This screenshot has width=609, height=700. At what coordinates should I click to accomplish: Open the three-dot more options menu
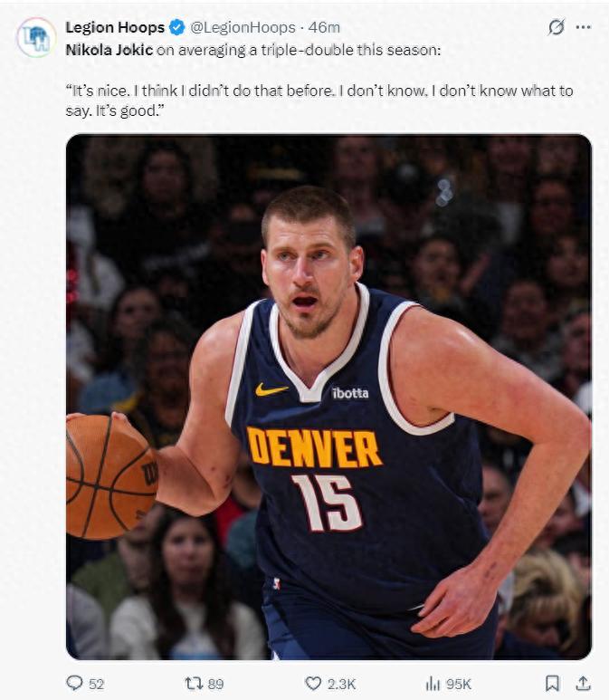pyautogui.click(x=583, y=28)
